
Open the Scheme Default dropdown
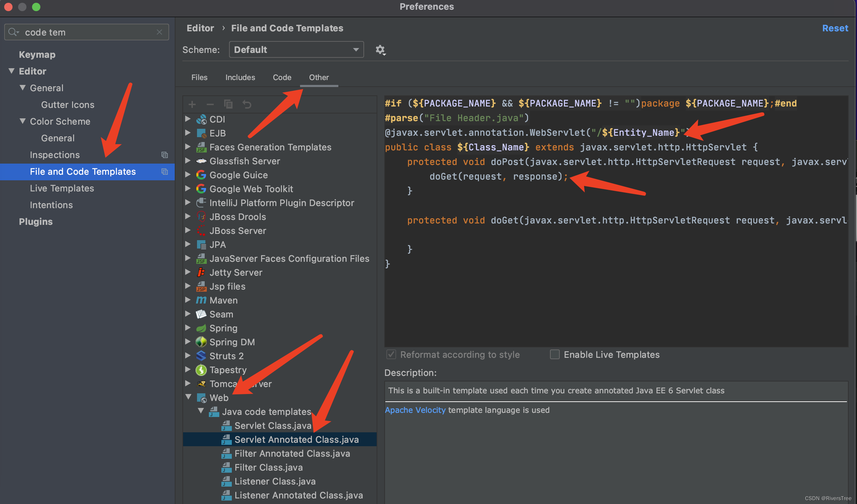pyautogui.click(x=296, y=50)
